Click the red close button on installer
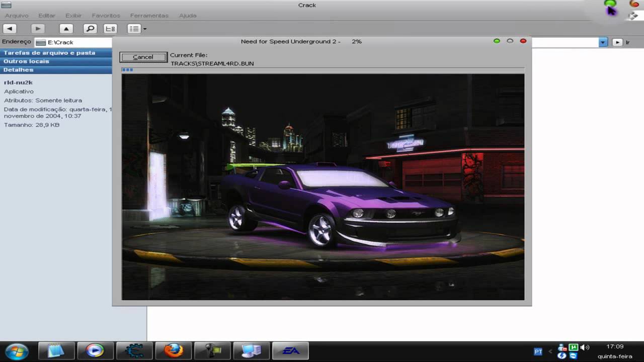Viewport: 644px width, 362px height. coord(523,41)
